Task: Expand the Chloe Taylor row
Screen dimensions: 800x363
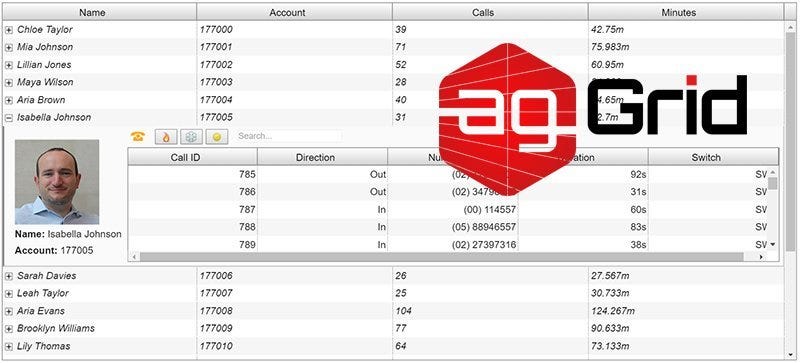Action: point(9,30)
